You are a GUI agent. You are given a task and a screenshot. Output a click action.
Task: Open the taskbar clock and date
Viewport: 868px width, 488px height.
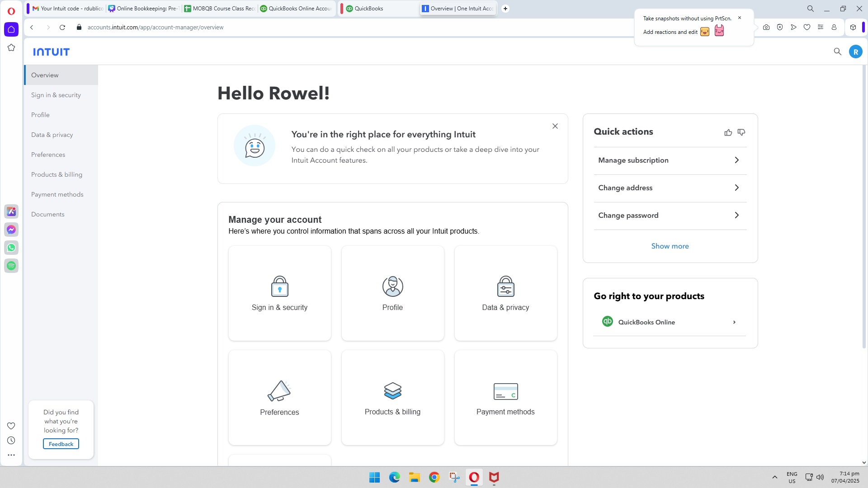[x=845, y=477]
